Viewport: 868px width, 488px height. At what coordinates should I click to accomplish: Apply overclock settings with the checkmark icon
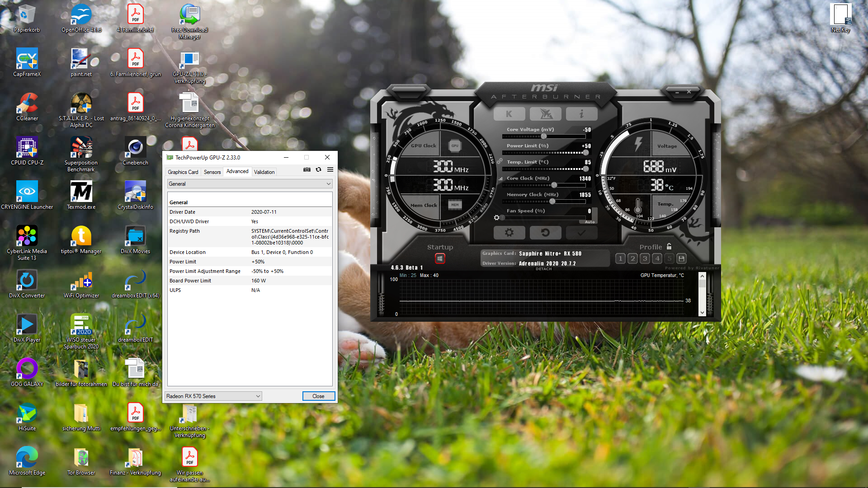tap(581, 232)
